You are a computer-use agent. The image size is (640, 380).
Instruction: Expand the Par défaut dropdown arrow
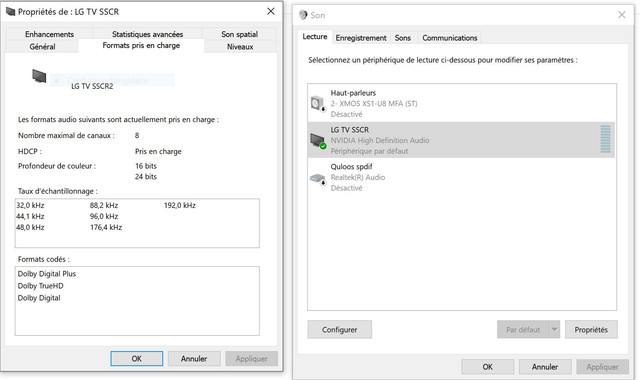pyautogui.click(x=554, y=329)
